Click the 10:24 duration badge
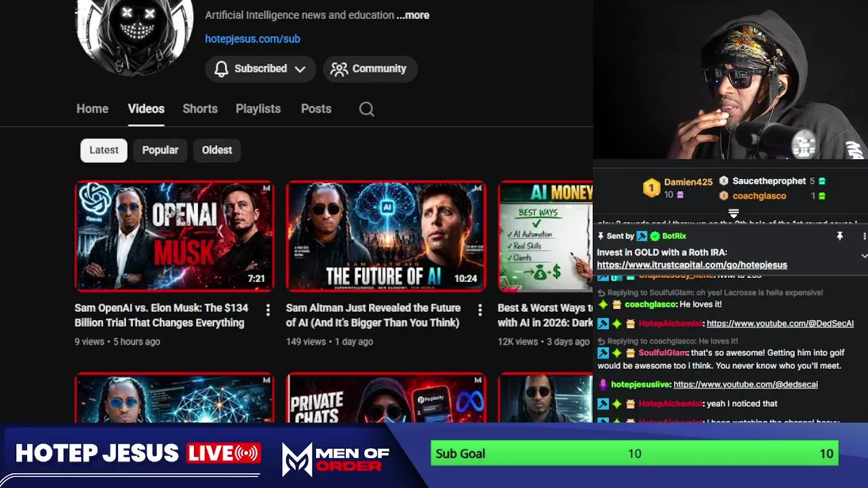868x488 pixels. [x=465, y=279]
